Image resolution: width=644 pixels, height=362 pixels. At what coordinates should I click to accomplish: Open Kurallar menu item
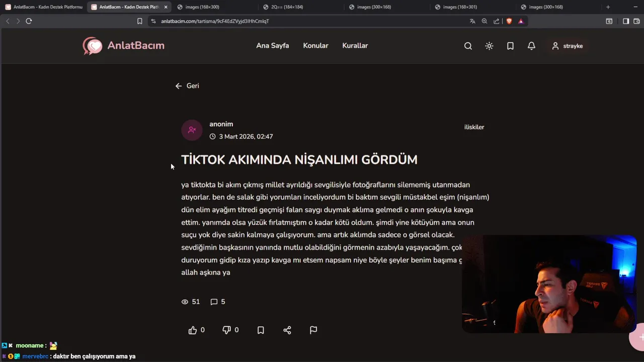pos(355,46)
